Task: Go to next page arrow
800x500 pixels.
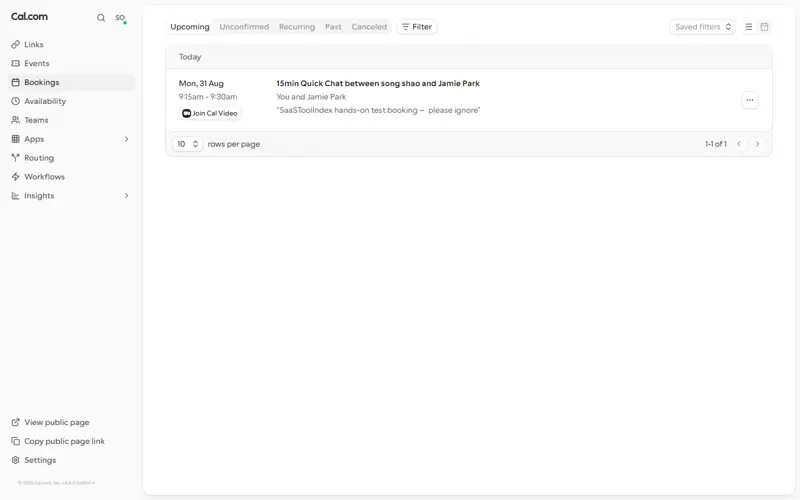Action: click(758, 144)
